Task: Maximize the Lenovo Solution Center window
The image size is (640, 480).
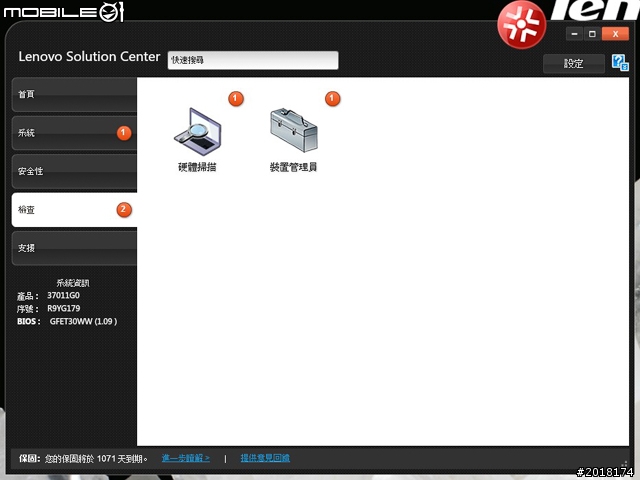Action: coord(592,34)
